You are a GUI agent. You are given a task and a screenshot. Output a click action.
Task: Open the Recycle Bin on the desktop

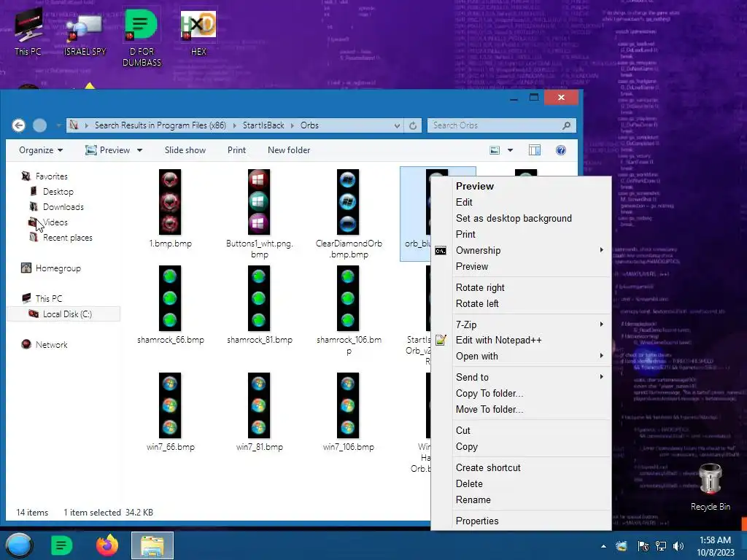(711, 486)
